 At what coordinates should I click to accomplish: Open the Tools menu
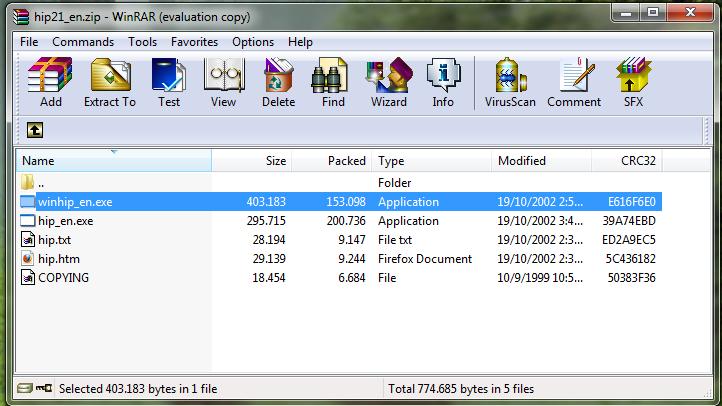click(x=142, y=42)
